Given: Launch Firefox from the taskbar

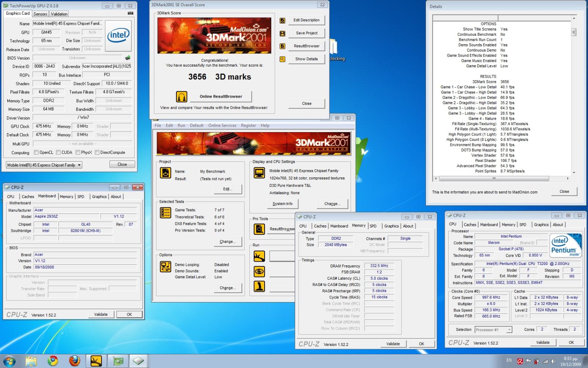Looking at the screenshot, I should pos(75,361).
